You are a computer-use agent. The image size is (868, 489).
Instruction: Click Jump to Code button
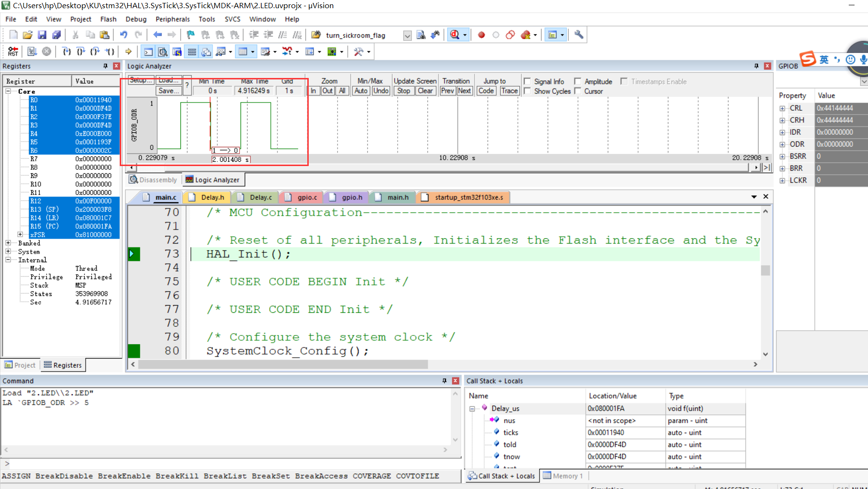tap(486, 91)
